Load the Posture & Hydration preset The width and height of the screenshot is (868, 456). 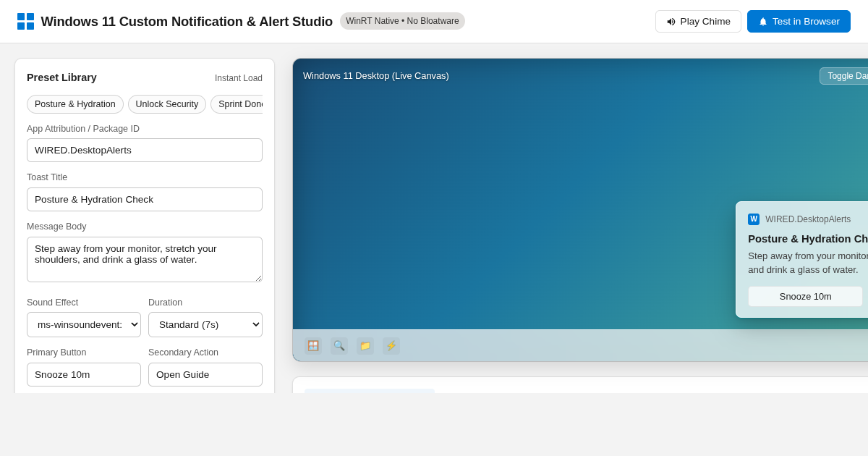tap(75, 104)
